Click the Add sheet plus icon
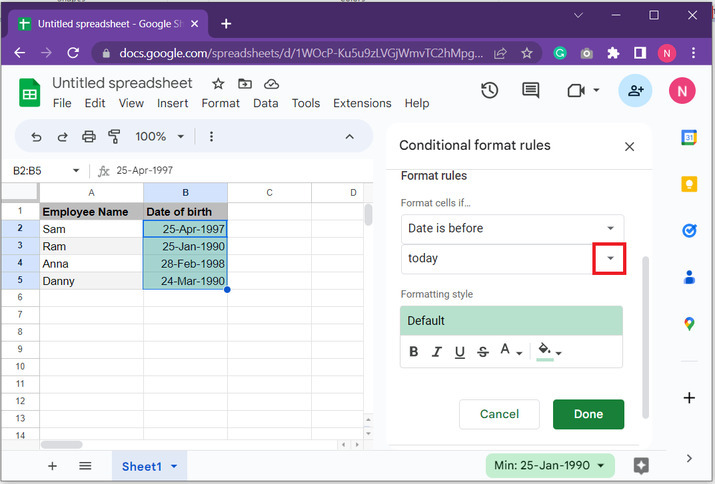Viewport: 715px width, 484px height. pyautogui.click(x=52, y=466)
